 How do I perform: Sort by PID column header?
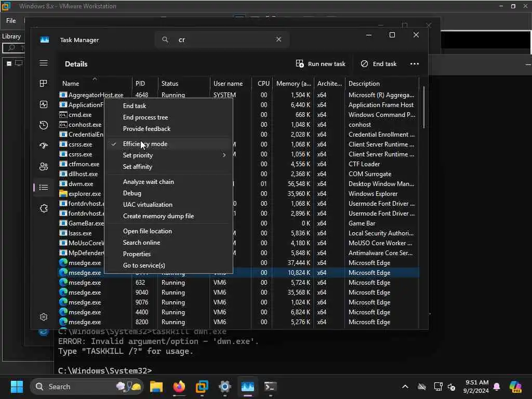tap(140, 84)
